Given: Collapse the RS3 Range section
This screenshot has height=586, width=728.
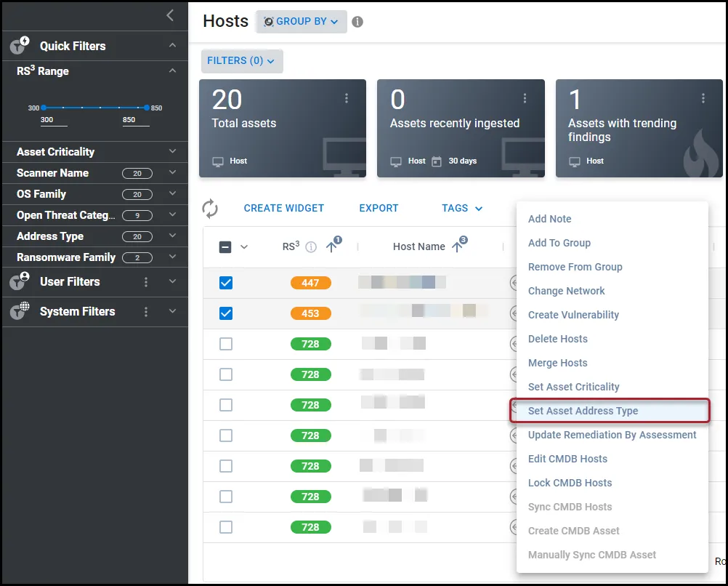Looking at the screenshot, I should (x=172, y=71).
